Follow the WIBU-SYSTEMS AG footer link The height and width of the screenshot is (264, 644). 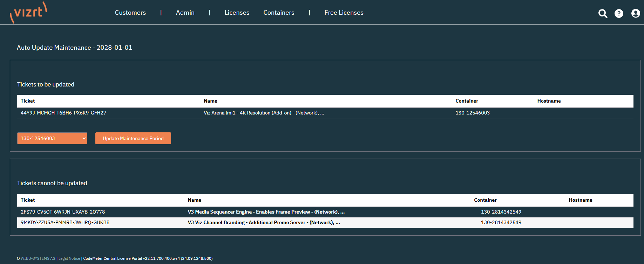38,258
